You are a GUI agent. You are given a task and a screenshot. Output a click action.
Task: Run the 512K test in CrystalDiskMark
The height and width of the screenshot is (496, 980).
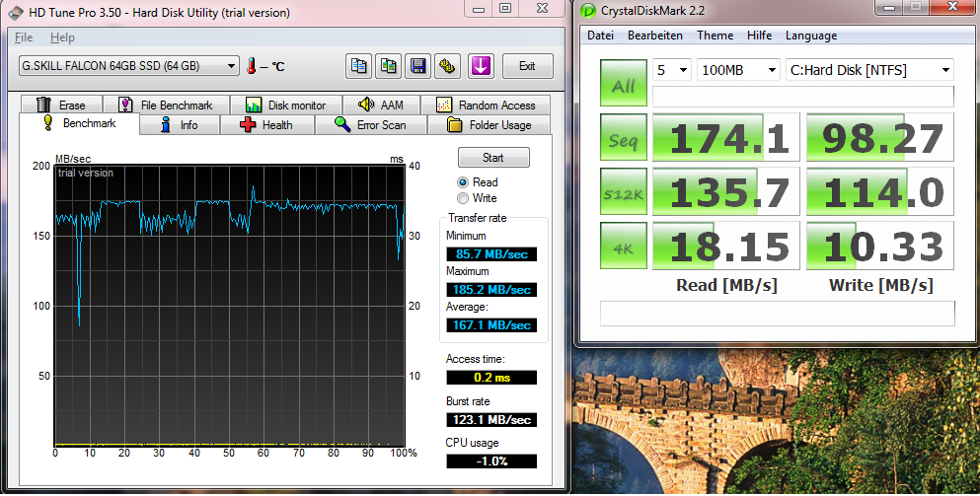(x=623, y=191)
